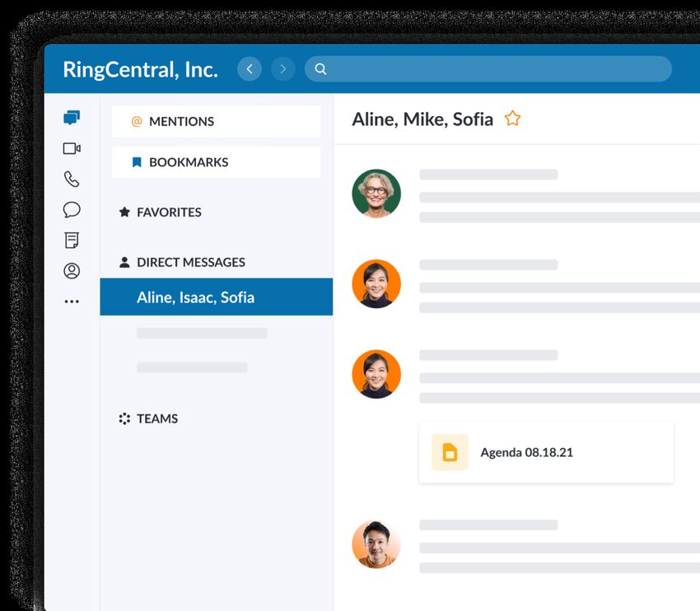
Task: Open the Contacts profile icon
Action: pyautogui.click(x=72, y=271)
